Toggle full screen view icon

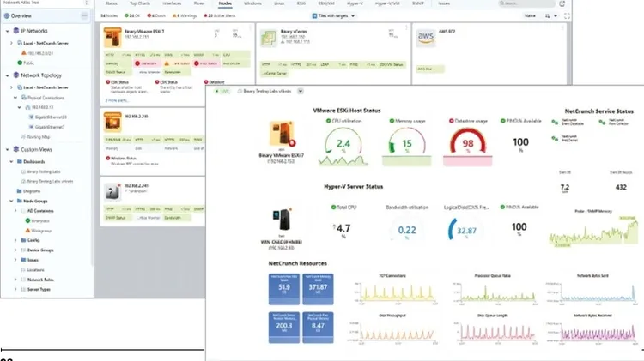point(567,15)
